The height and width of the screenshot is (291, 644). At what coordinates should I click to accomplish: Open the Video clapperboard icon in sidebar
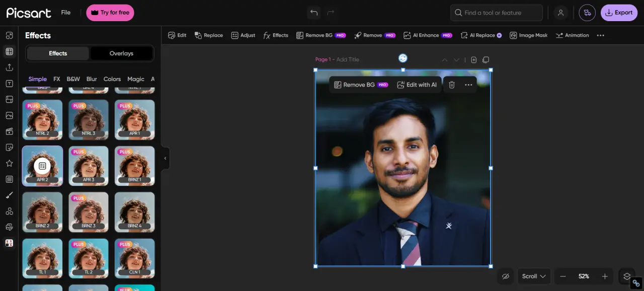point(9,131)
